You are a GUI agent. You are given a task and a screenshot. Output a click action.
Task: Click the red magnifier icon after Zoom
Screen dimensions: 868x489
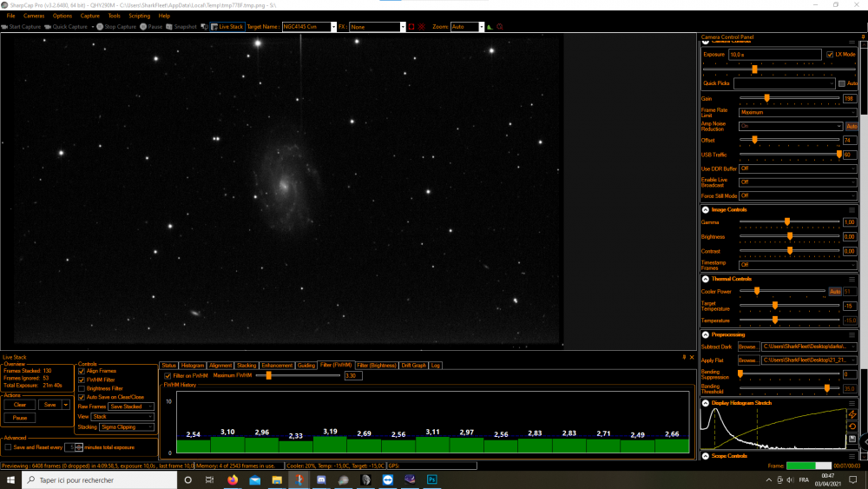tap(500, 27)
